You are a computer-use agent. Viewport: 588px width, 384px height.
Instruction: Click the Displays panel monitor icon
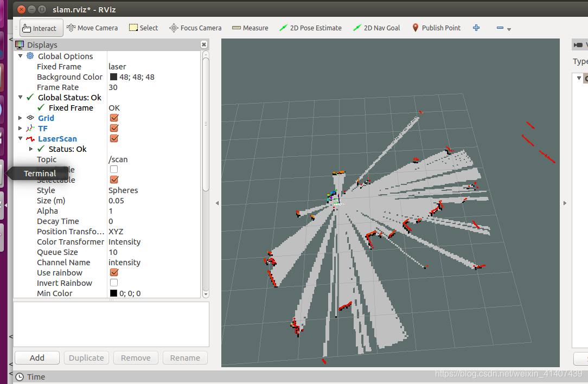point(20,44)
